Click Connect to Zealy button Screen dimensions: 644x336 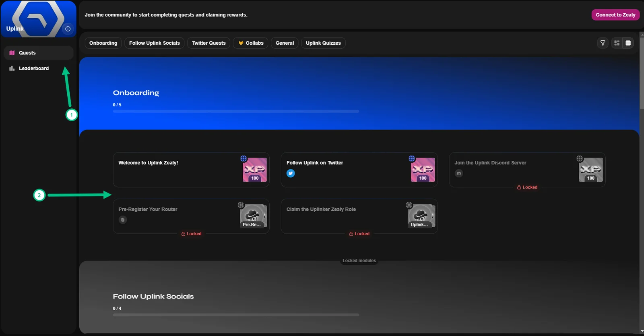[x=615, y=15]
